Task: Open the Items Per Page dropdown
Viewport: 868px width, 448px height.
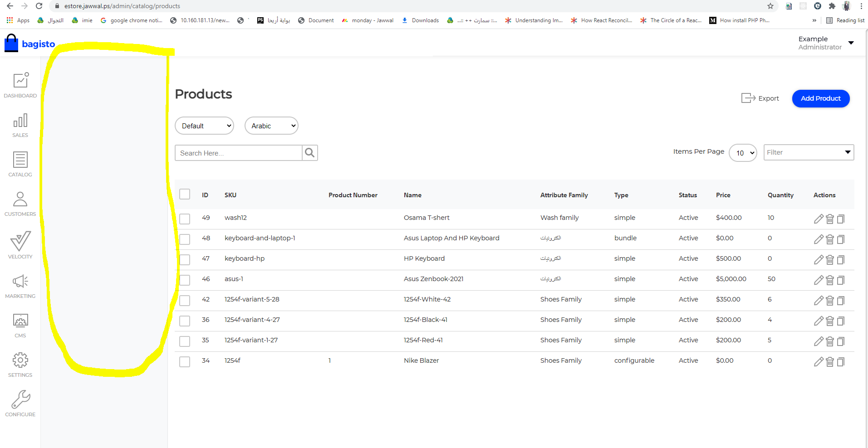Action: (743, 153)
